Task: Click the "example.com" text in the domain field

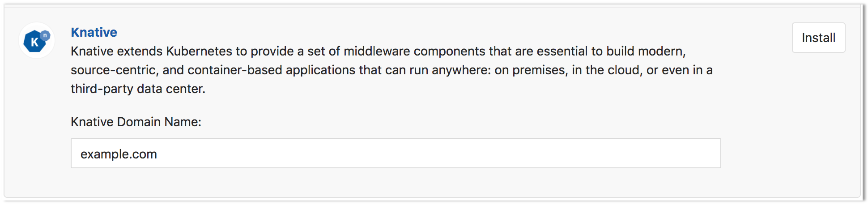Action: (x=119, y=154)
